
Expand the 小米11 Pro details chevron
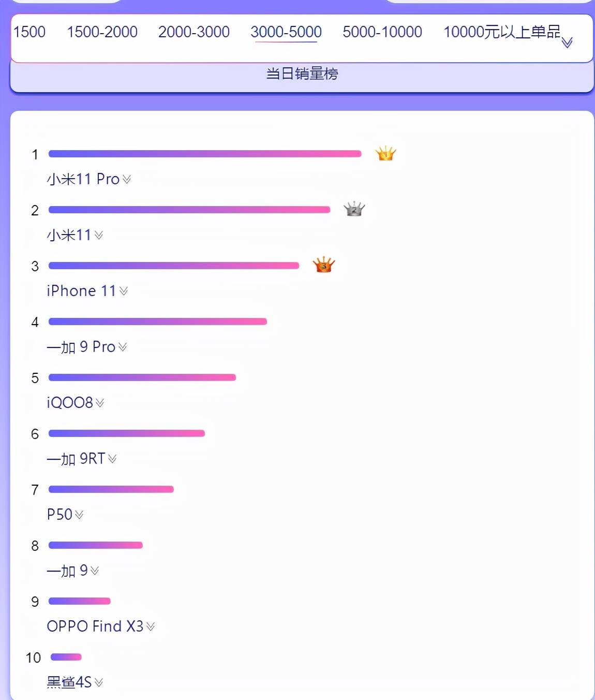coord(127,179)
